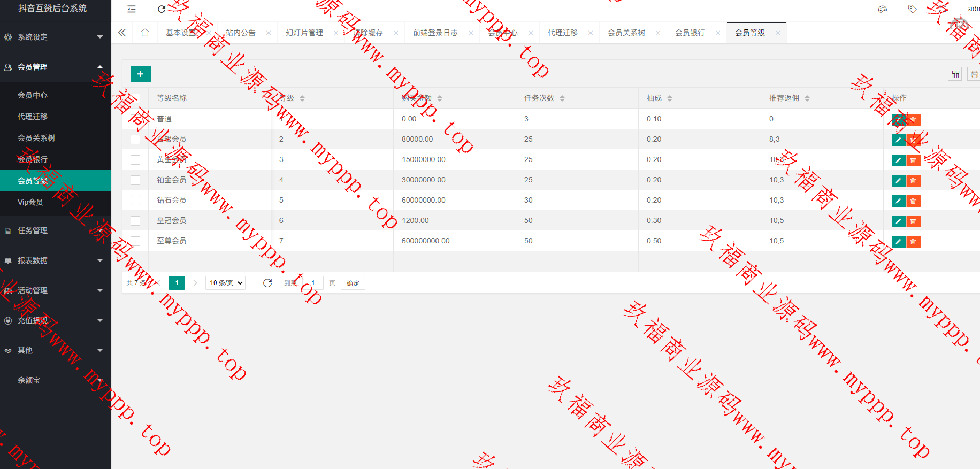Open the 10 条/页 page size dropdown
Screen dimensions: 980x469
coord(225,283)
